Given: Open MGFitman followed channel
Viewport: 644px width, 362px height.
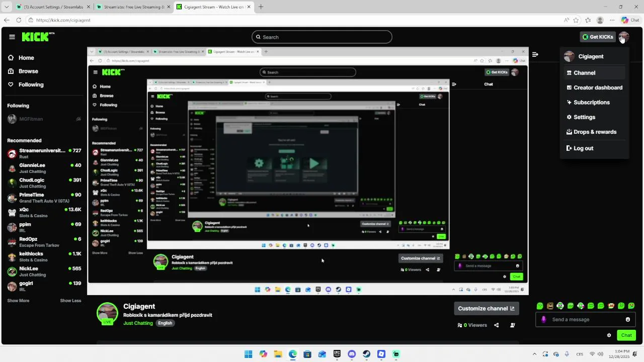Looking at the screenshot, I should coord(44,119).
